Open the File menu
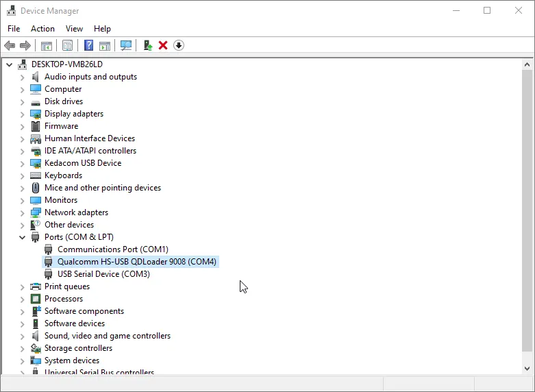Viewport: 535px width, 392px height. (14, 29)
